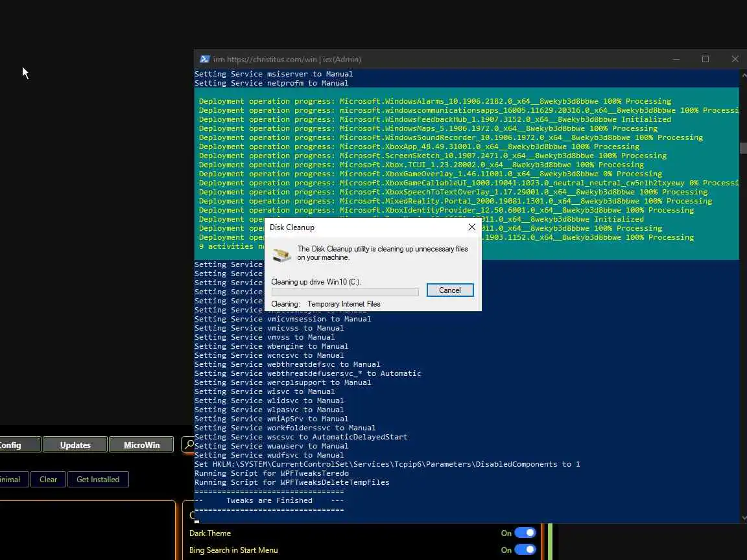This screenshot has height=560, width=747.
Task: Disable Bing Search in Start Menu toggle
Action: point(525,550)
